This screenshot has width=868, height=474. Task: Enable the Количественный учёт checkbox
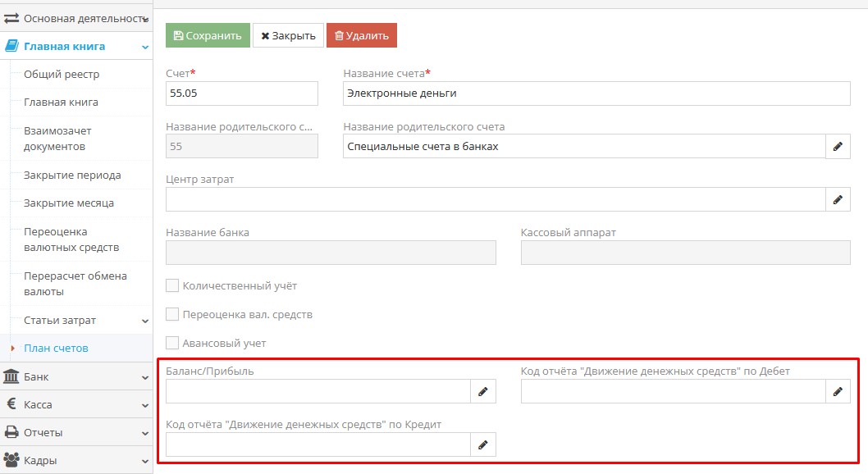point(172,285)
